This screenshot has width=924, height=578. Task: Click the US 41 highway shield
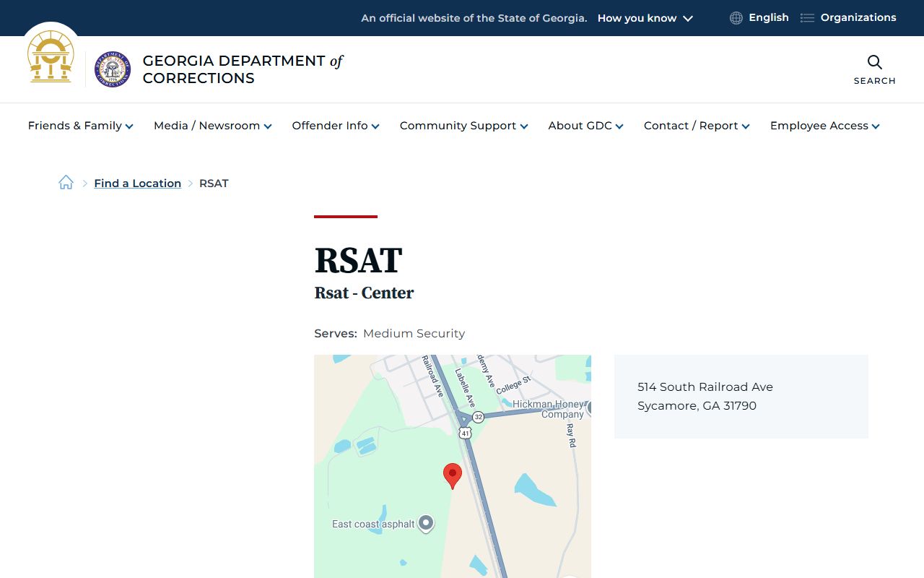click(x=465, y=433)
